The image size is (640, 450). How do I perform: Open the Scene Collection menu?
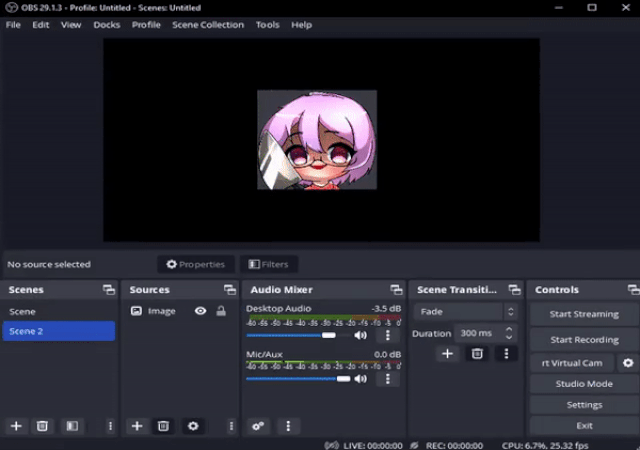(x=208, y=25)
